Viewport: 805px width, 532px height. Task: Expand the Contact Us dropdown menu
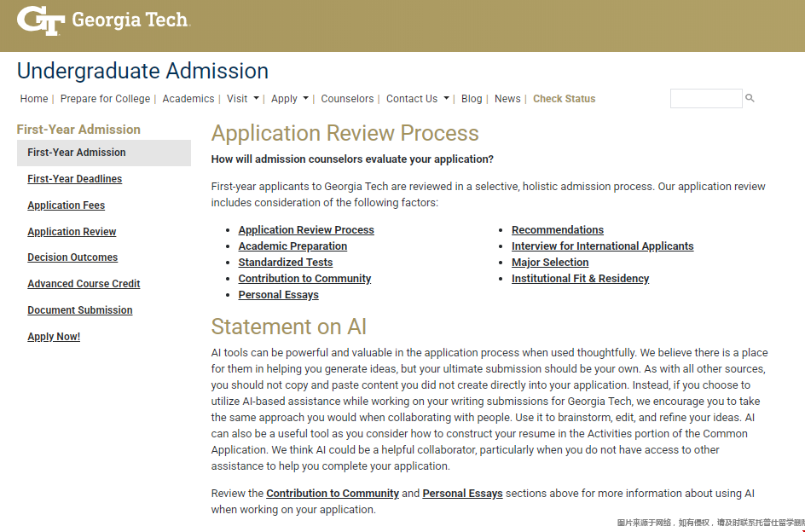418,99
